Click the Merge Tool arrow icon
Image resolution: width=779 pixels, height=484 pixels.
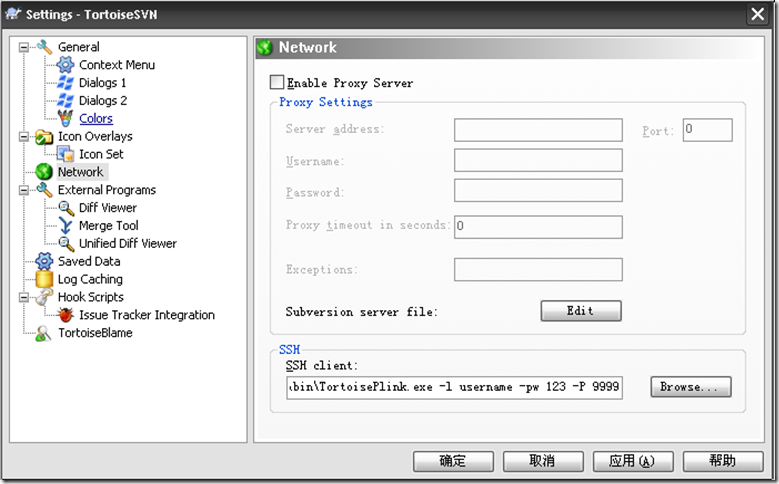coord(65,226)
